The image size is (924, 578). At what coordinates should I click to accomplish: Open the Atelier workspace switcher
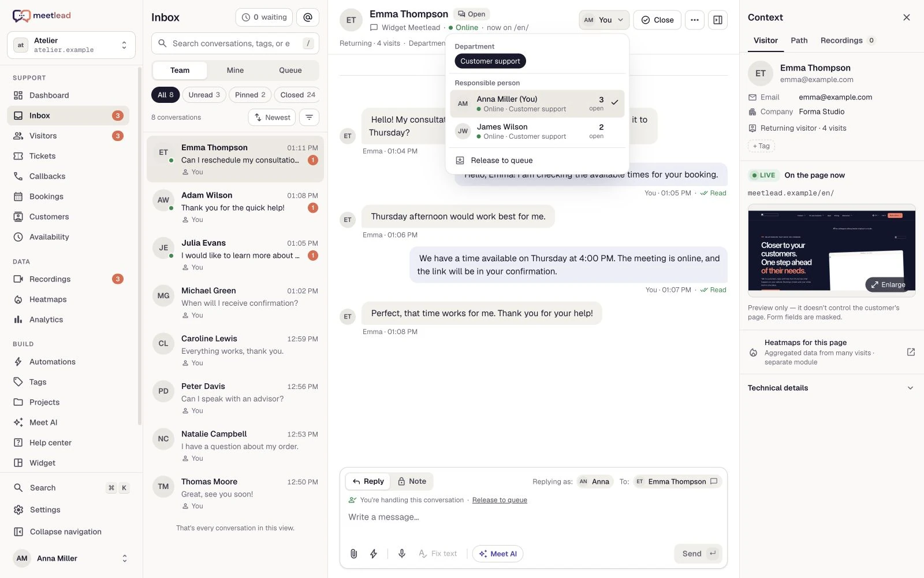click(x=71, y=45)
